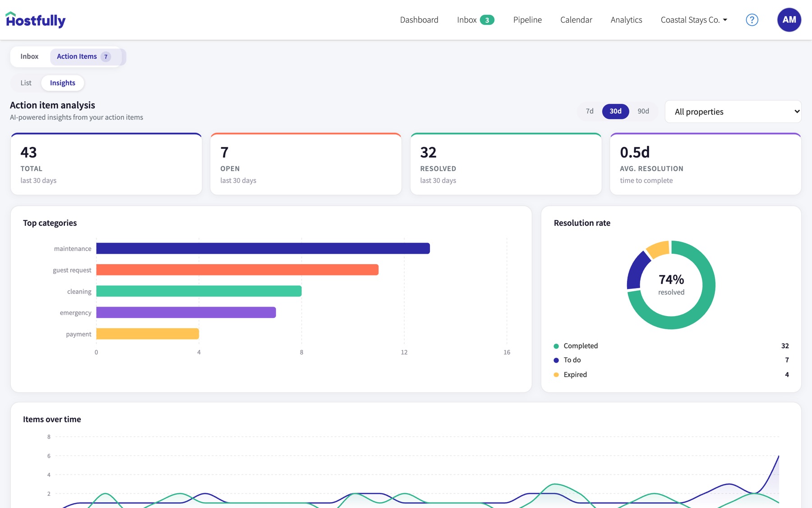Switch to the Inbox sub-tab
The height and width of the screenshot is (508, 812).
coord(29,56)
